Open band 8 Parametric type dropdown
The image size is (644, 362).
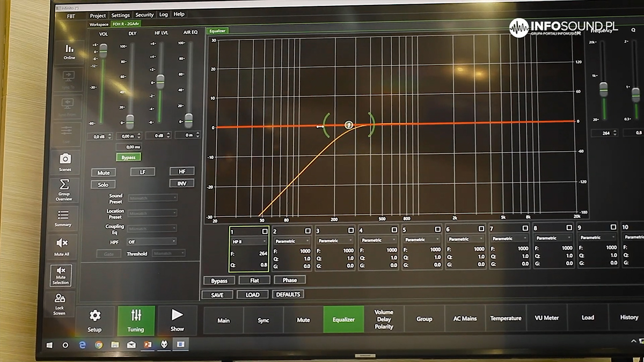coord(554,238)
